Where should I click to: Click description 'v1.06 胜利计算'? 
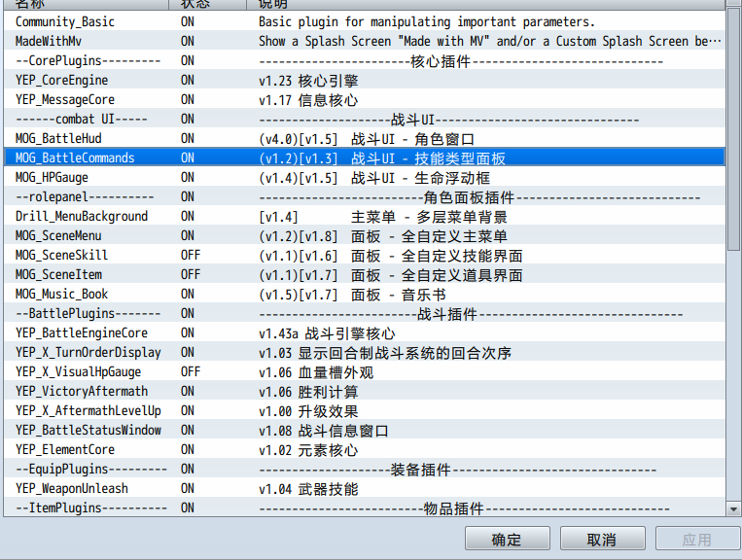[308, 392]
